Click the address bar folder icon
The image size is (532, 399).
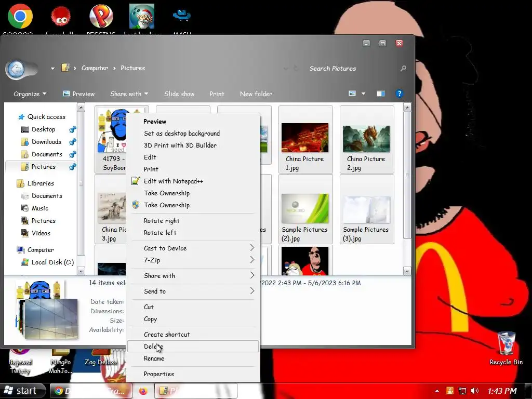(65, 68)
